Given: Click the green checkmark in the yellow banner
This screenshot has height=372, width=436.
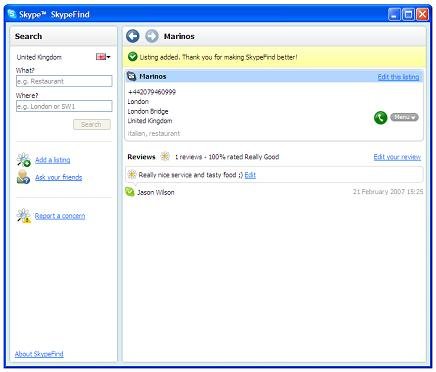Looking at the screenshot, I should click(132, 57).
